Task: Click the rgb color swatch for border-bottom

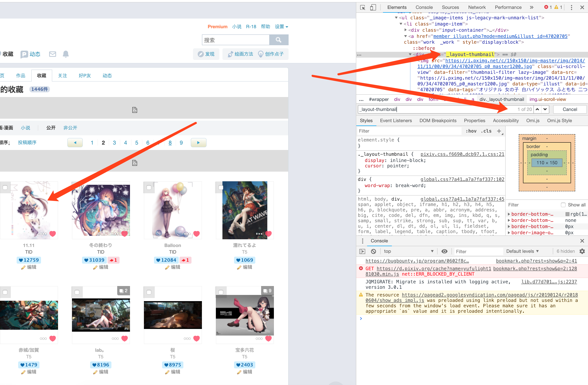Action: [x=567, y=214]
